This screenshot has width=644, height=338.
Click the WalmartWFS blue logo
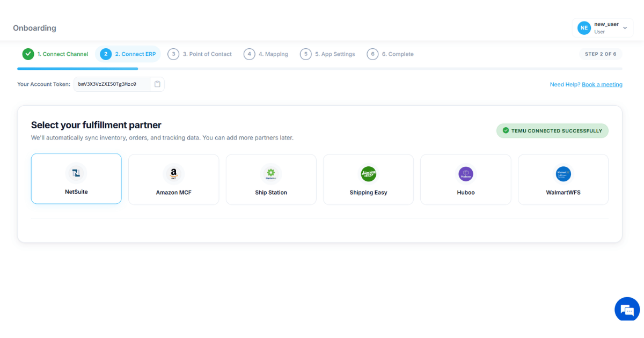click(x=563, y=174)
